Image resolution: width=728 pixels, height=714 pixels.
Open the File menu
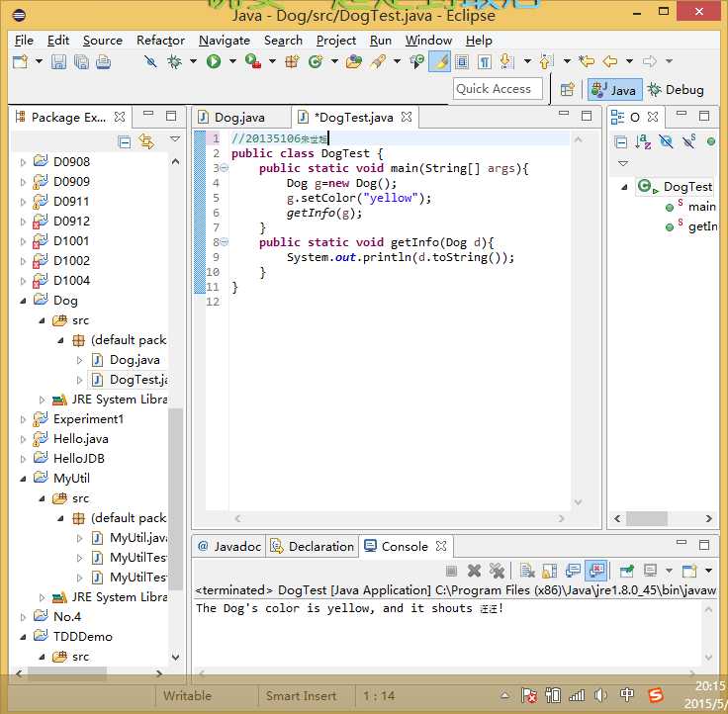point(24,41)
